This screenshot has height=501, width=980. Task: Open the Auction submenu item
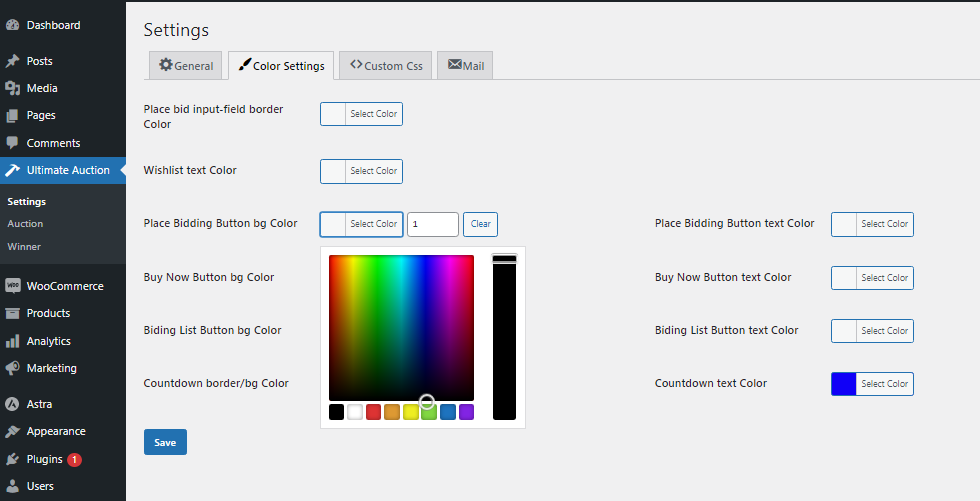pos(25,224)
